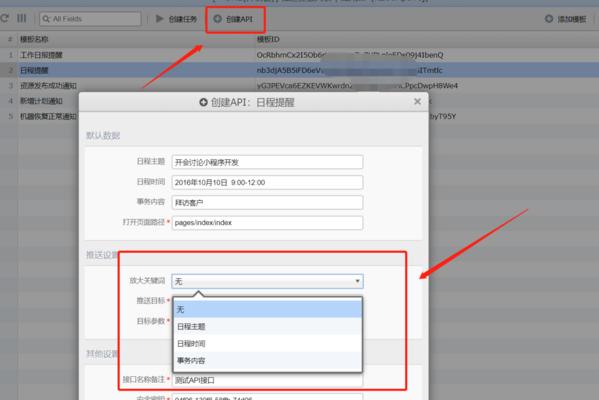
Task: Select the 机器恢复正常通知 template row
Action: pos(48,116)
